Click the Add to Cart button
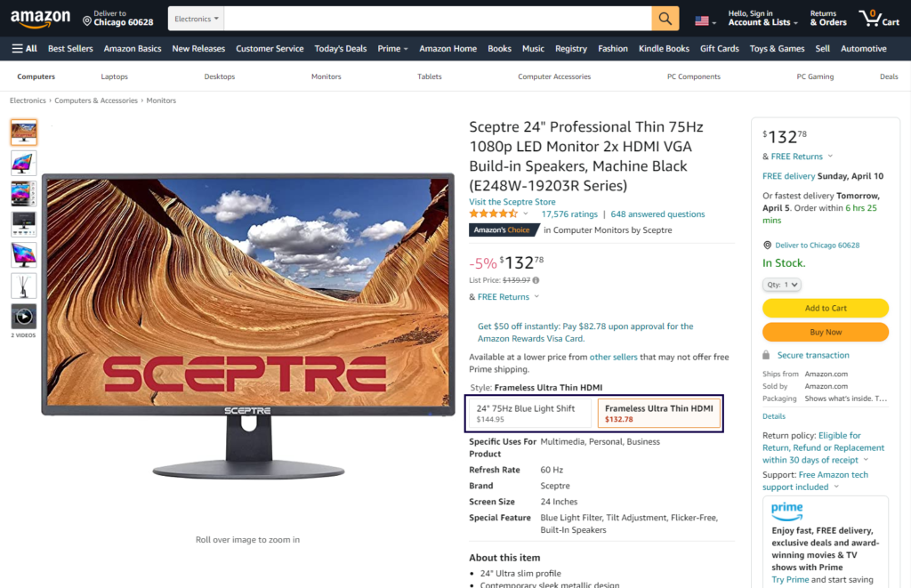Screen dimensions: 911x588 [x=826, y=308]
